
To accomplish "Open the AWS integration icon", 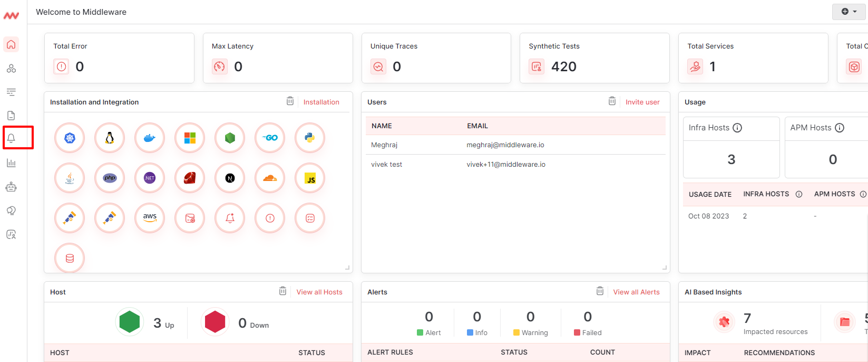I will coord(150,218).
